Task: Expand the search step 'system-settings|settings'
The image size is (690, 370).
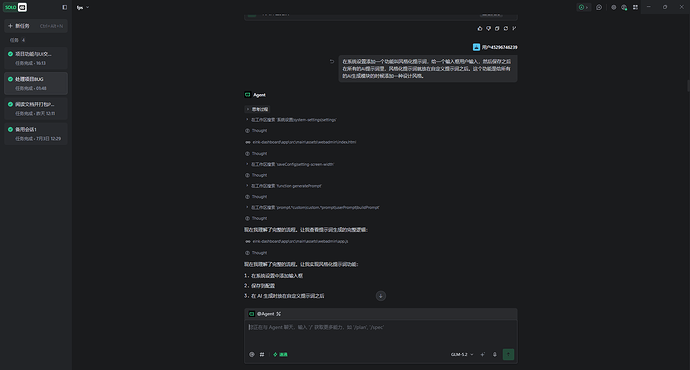Action: pyautogui.click(x=291, y=120)
